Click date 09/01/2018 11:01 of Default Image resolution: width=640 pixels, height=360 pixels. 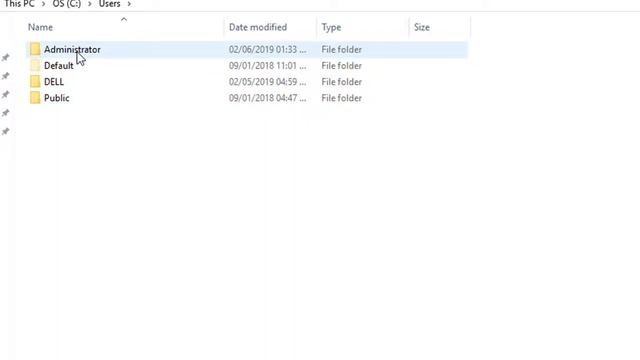pyautogui.click(x=267, y=66)
